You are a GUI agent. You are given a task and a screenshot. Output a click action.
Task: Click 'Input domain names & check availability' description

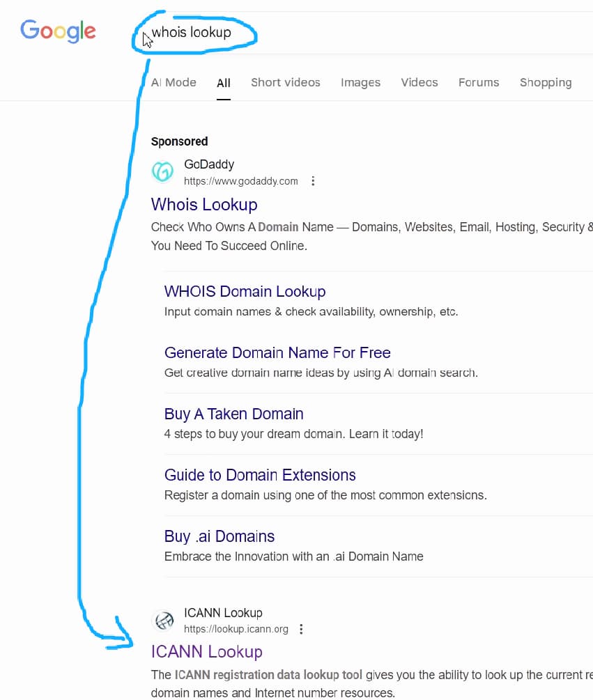(x=311, y=311)
